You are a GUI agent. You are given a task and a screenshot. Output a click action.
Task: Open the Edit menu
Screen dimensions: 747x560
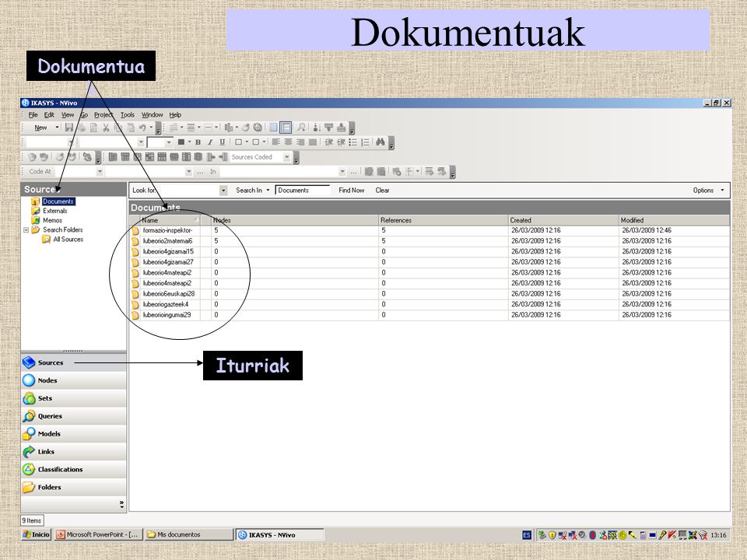[x=49, y=115]
